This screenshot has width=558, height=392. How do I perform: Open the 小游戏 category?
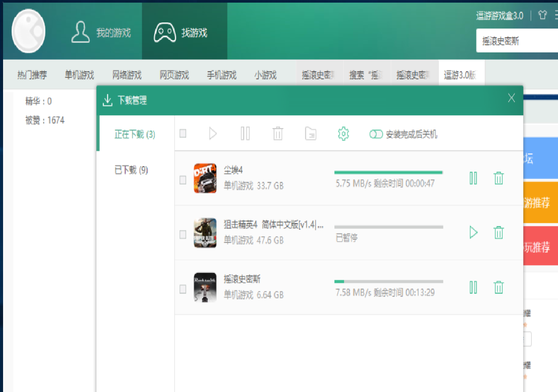pyautogui.click(x=266, y=75)
